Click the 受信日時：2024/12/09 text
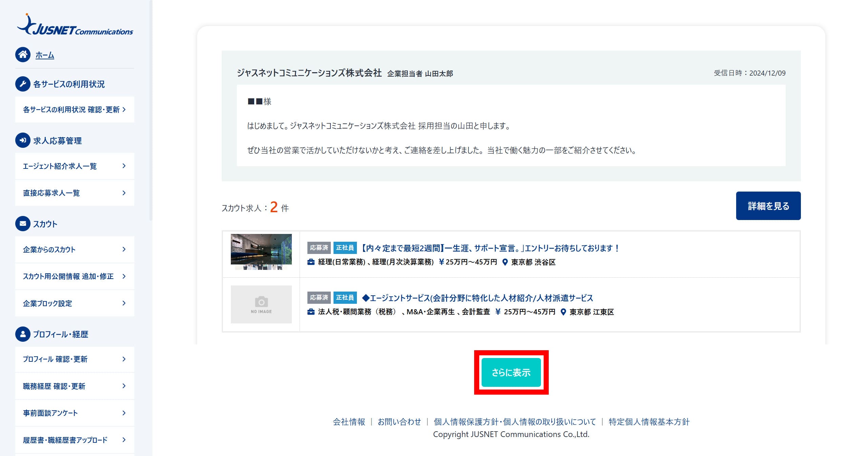The image size is (868, 456). click(x=750, y=73)
